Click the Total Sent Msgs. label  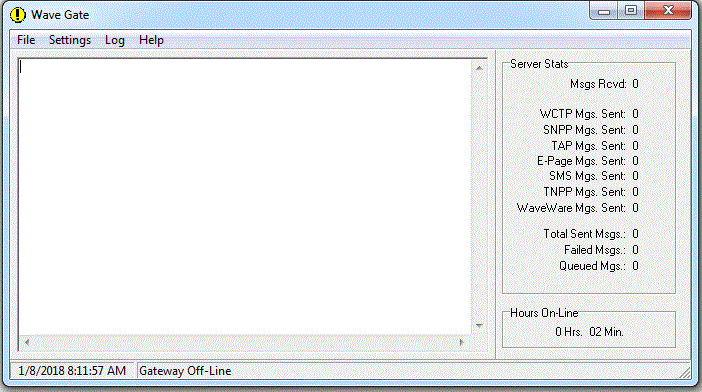point(585,234)
